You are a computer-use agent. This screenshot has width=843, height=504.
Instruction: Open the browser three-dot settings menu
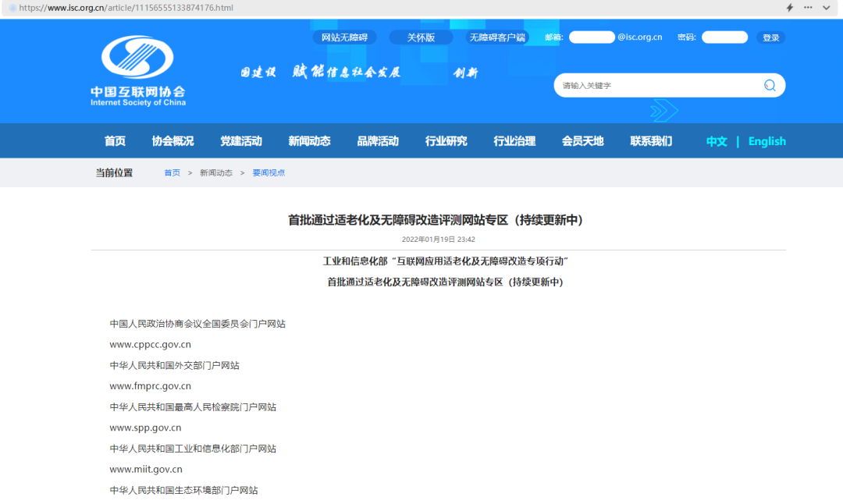(x=809, y=7)
